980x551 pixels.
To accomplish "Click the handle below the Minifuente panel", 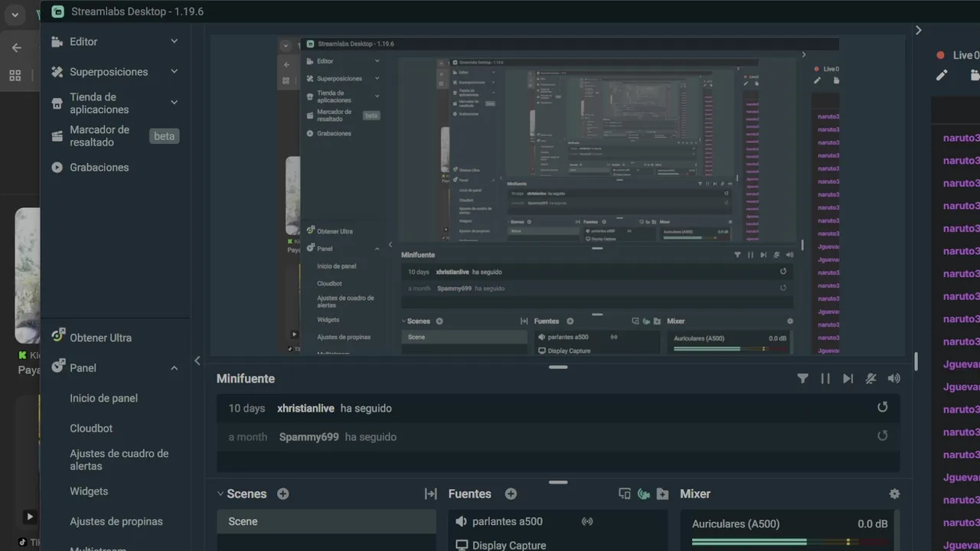I will pos(558,482).
